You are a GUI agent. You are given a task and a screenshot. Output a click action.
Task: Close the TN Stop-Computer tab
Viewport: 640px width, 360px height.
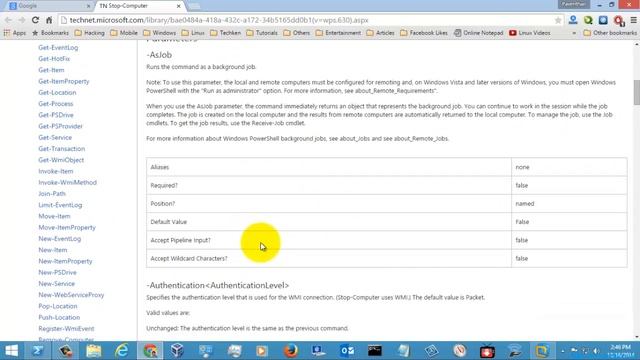(179, 6)
